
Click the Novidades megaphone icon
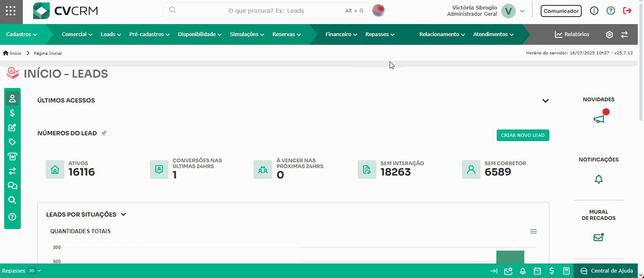pos(598,119)
